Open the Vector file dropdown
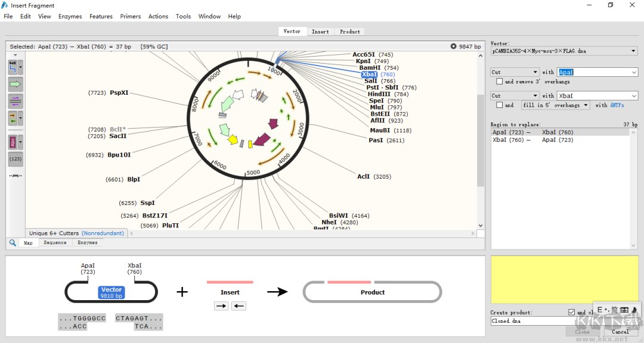644x343 pixels. (633, 51)
